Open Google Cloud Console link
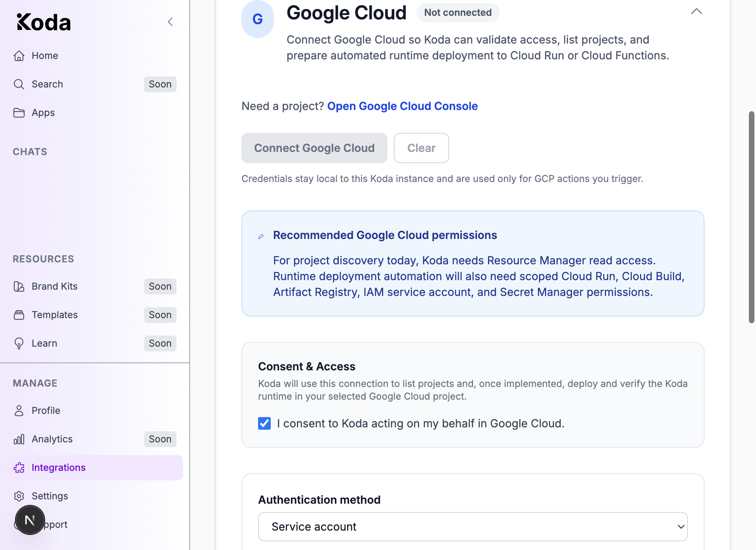 tap(403, 106)
